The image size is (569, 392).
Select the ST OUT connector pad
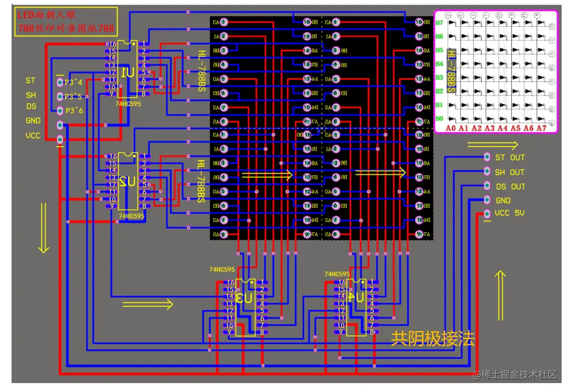pos(487,157)
